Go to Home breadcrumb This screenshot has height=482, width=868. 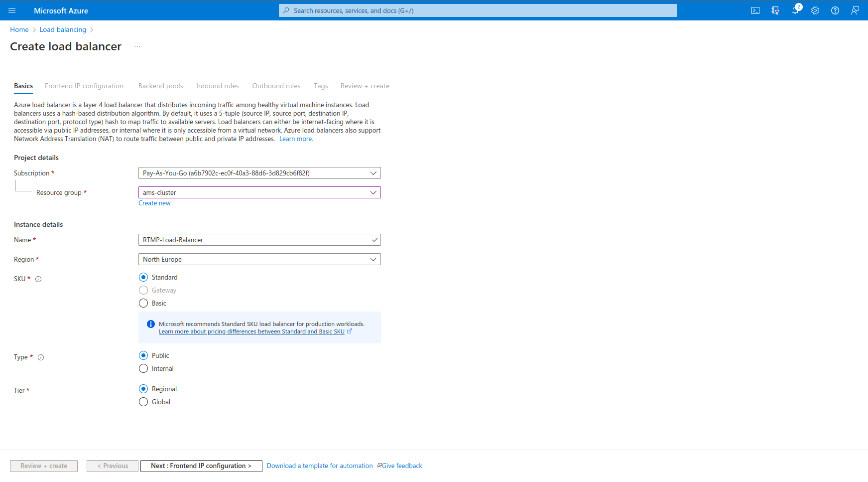tap(19, 29)
